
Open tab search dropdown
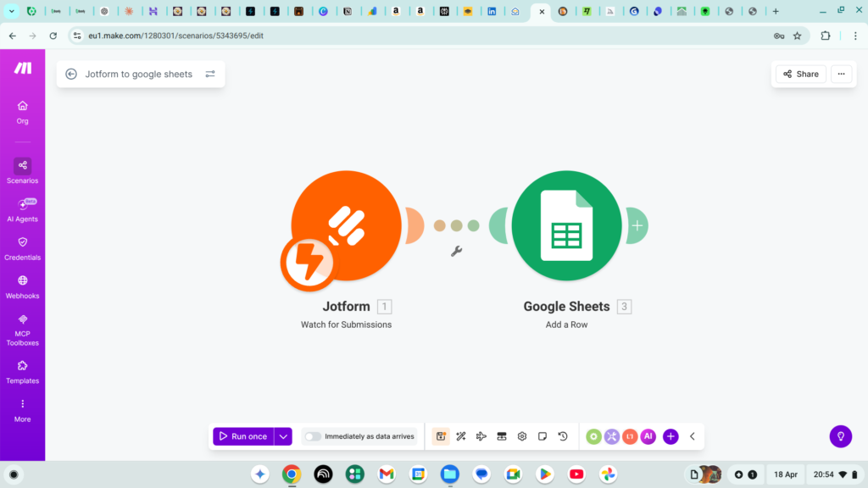tap(11, 11)
